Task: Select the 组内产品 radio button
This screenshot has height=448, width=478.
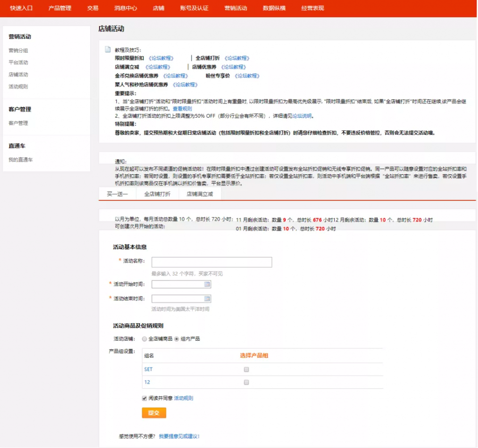Action: point(176,339)
